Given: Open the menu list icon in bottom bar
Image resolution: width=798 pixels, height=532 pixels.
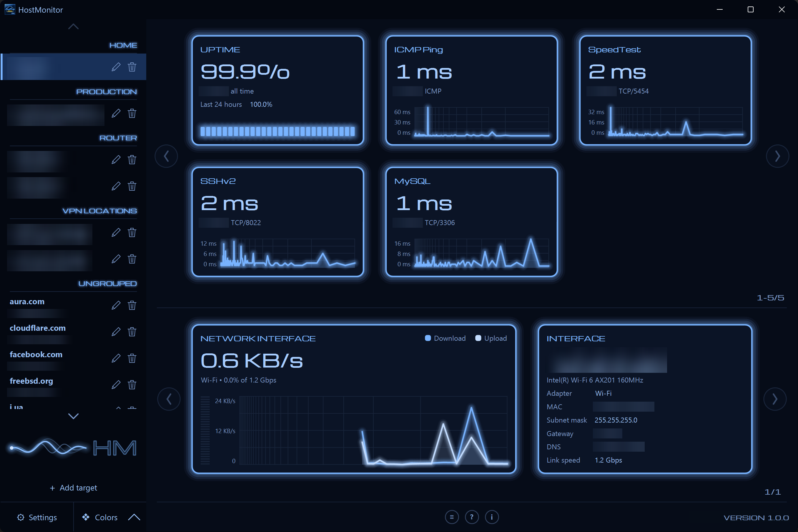Looking at the screenshot, I should pos(452,517).
